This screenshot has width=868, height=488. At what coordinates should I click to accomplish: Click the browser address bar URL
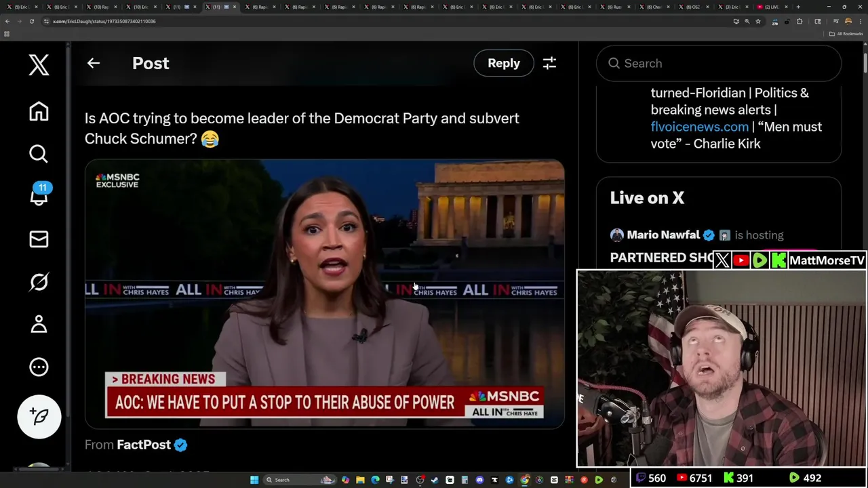[104, 21]
